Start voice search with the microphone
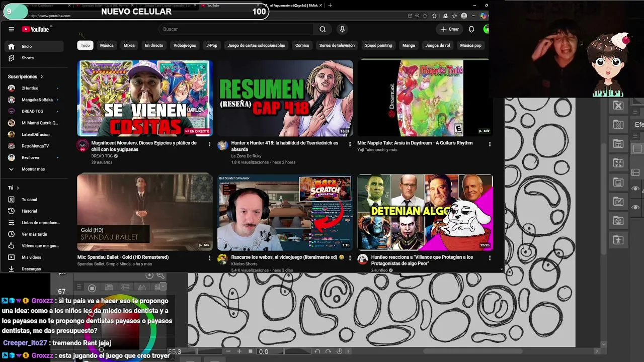The width and height of the screenshot is (644, 362). click(x=342, y=29)
